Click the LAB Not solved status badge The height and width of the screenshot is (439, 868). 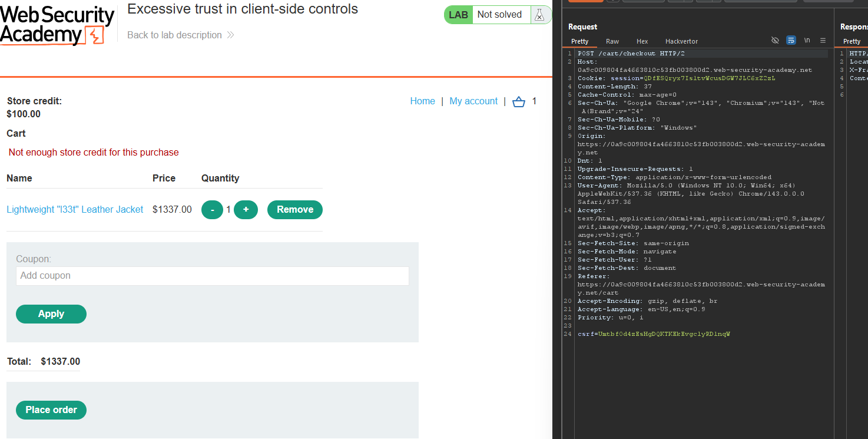click(498, 15)
